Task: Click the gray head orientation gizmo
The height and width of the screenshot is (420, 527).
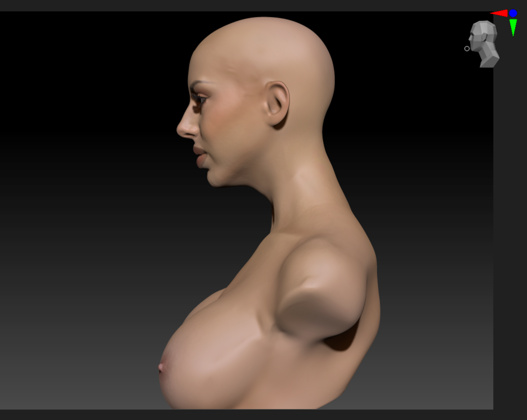Action: click(484, 44)
